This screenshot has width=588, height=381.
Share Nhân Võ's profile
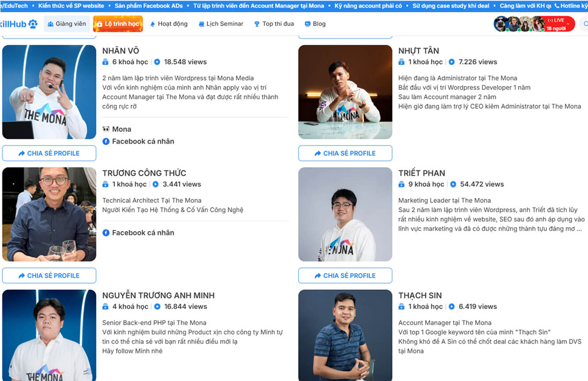tap(49, 153)
